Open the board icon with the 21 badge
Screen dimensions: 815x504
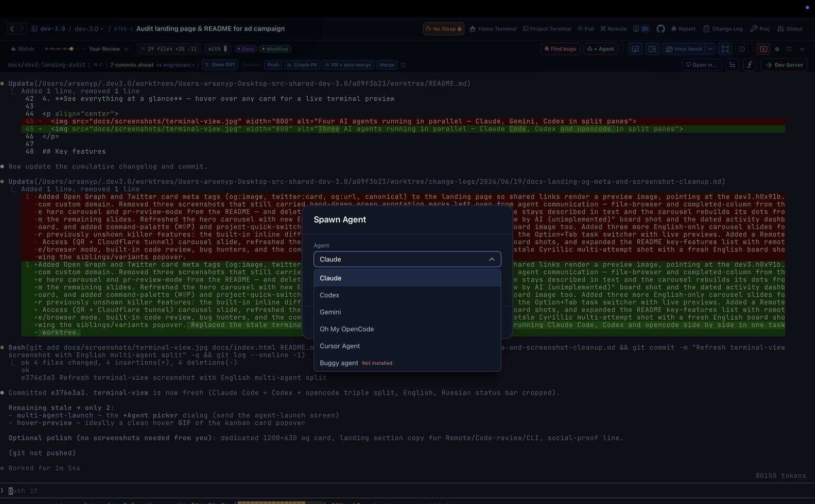pos(641,29)
